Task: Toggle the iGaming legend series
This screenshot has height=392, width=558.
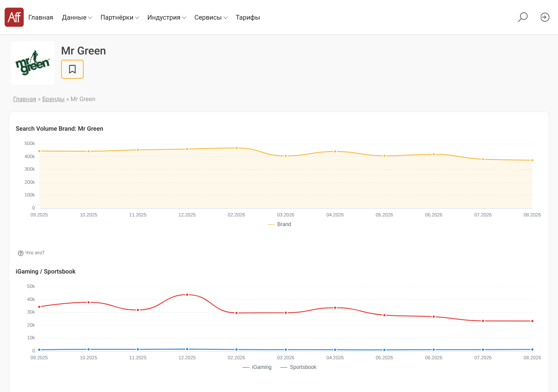Action: [x=257, y=367]
